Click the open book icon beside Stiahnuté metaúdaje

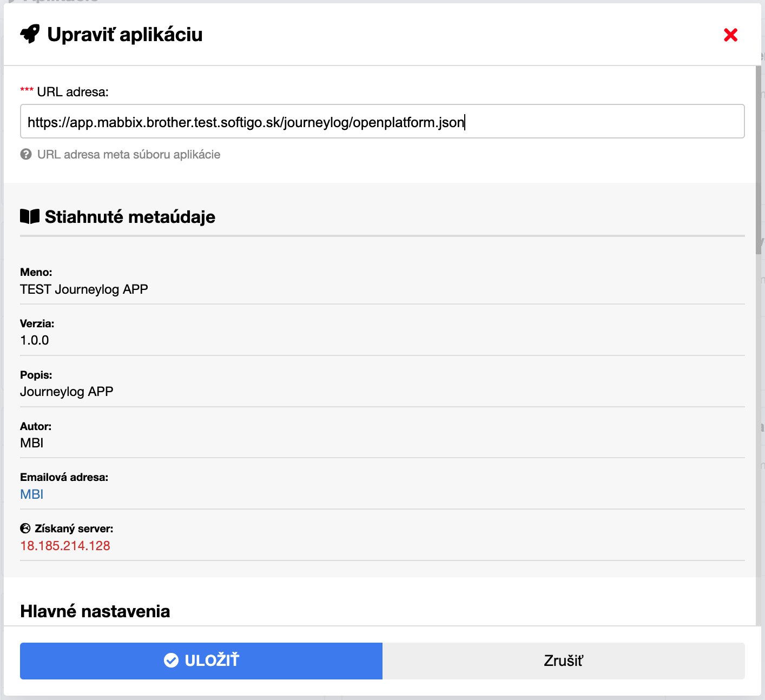[x=29, y=215]
